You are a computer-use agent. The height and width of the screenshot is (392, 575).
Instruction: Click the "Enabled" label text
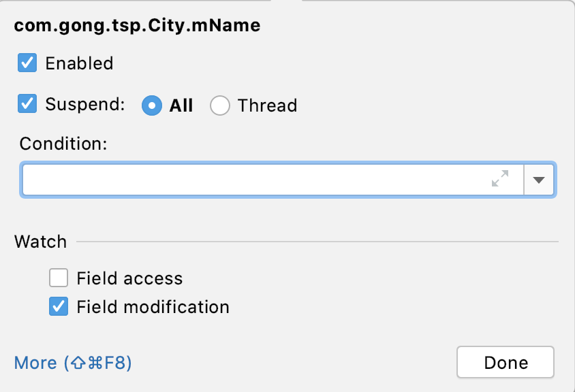tap(79, 63)
